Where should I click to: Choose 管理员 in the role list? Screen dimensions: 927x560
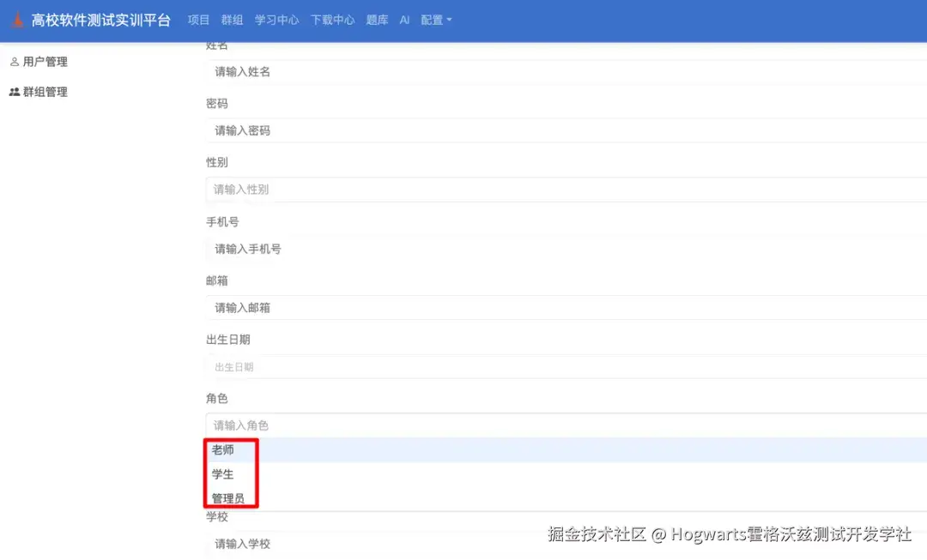point(228,497)
